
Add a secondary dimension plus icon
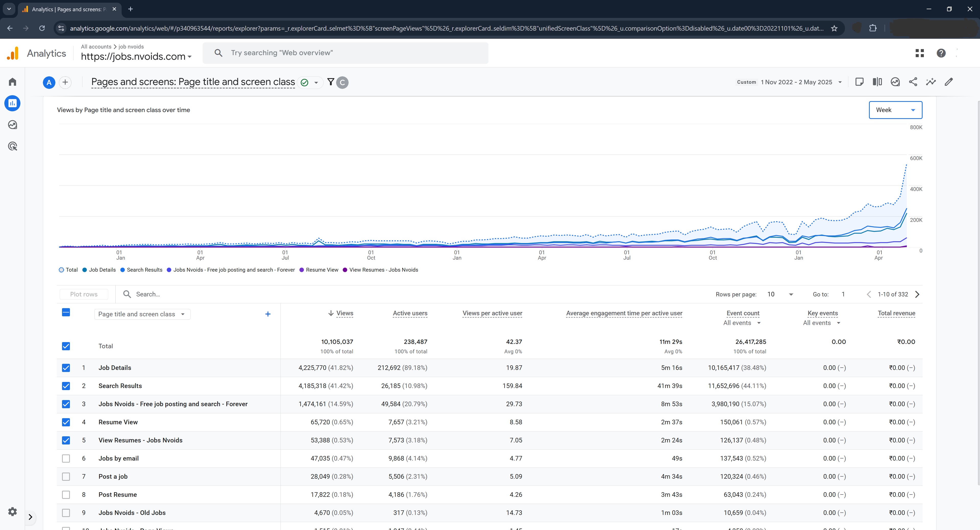(x=268, y=314)
